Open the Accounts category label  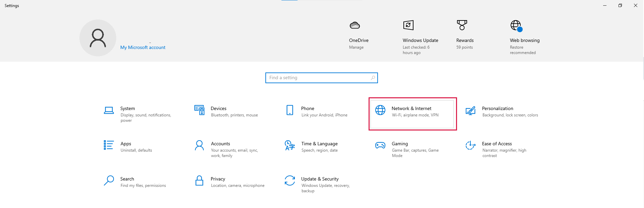(220, 144)
